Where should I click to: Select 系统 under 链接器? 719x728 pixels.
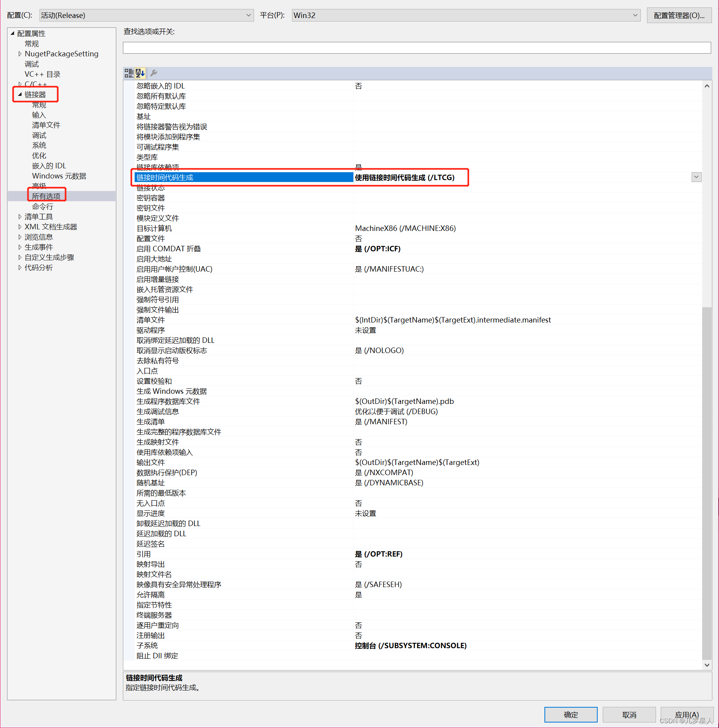click(x=39, y=145)
